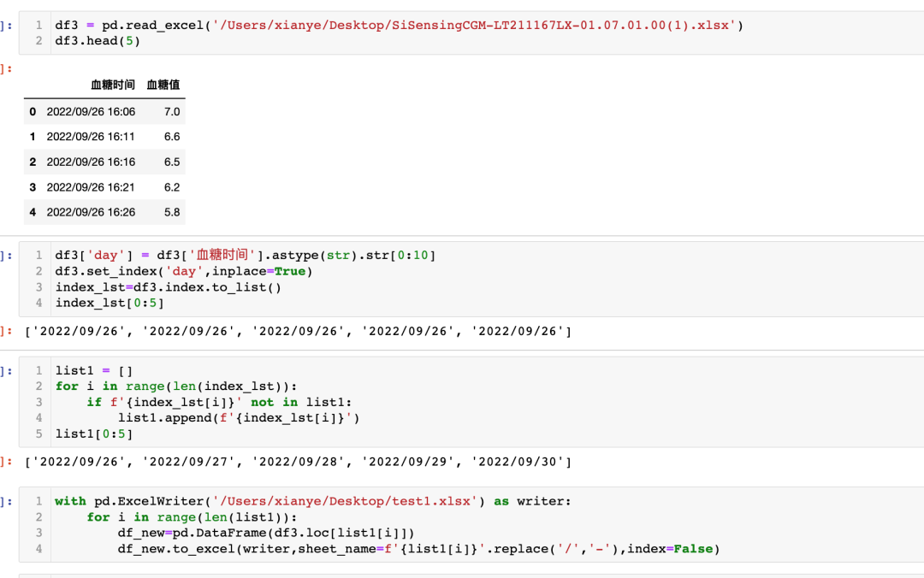Image resolution: width=924 pixels, height=578 pixels.
Task: Click the list1[0:5] code line
Action: (94, 433)
